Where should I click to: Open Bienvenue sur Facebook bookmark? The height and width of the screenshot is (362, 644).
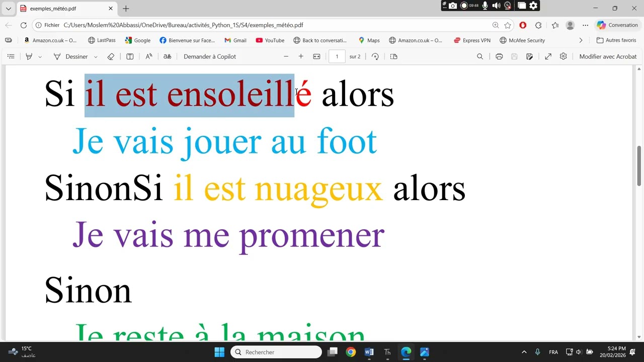tap(187, 40)
